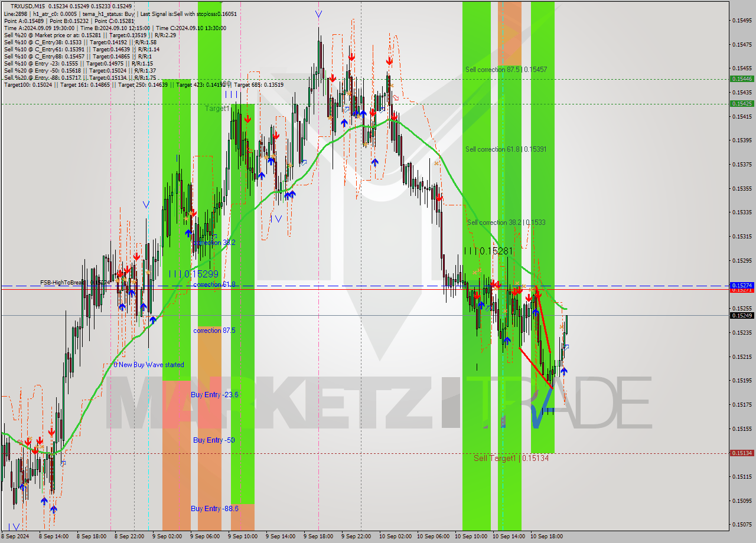Click the 'Sell %10 @ C_Entry61: 0.15391' line
This screenshot has width=756, height=543.
click(x=82, y=49)
